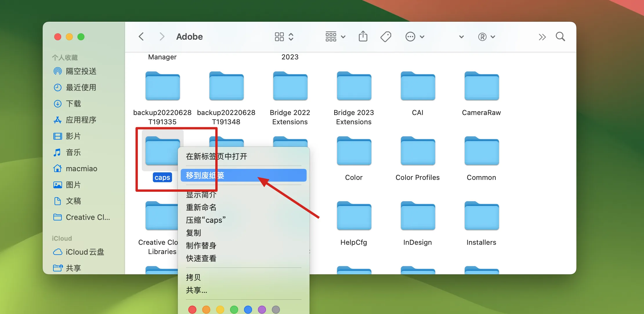This screenshot has width=644, height=314.
Task: Choose 快速查看 from context menu
Action: (x=244, y=258)
